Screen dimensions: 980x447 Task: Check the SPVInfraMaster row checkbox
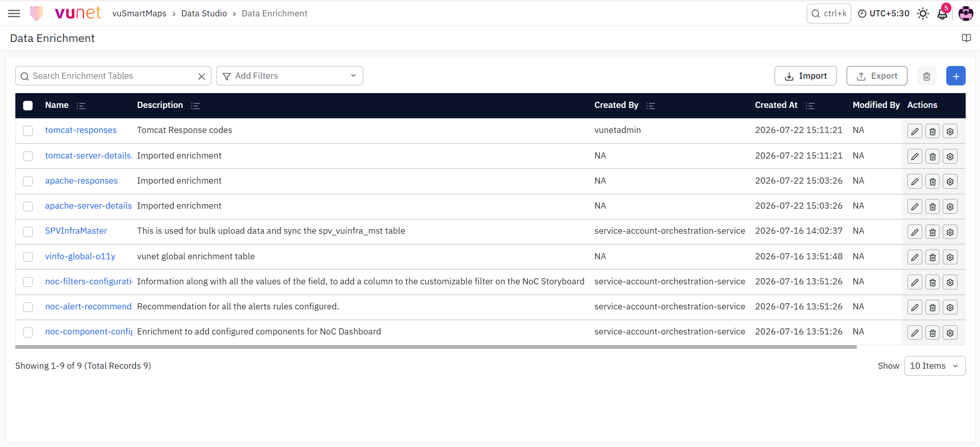pyautogui.click(x=28, y=232)
